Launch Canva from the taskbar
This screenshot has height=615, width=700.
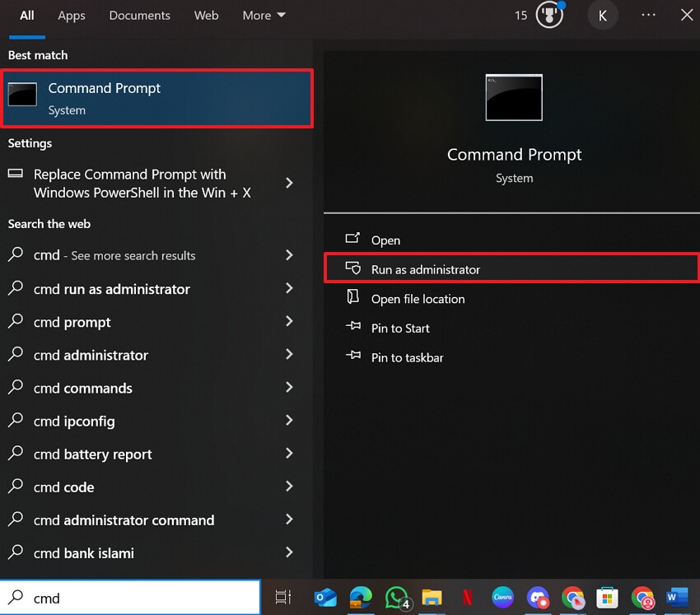coord(502,598)
